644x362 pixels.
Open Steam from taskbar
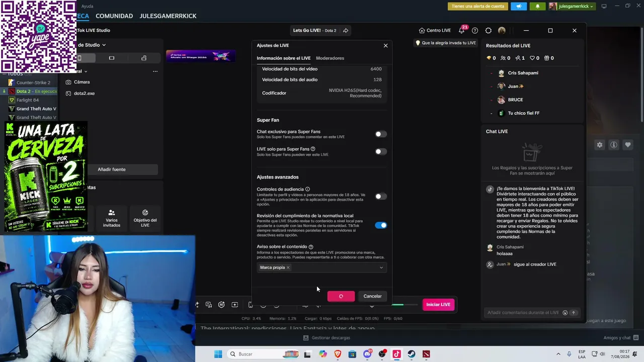click(x=412, y=354)
